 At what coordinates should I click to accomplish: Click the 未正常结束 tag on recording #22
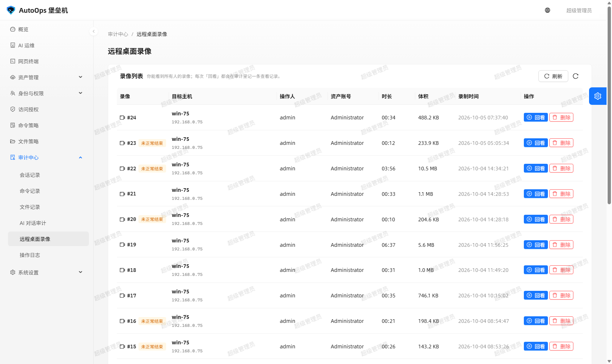[x=152, y=169]
